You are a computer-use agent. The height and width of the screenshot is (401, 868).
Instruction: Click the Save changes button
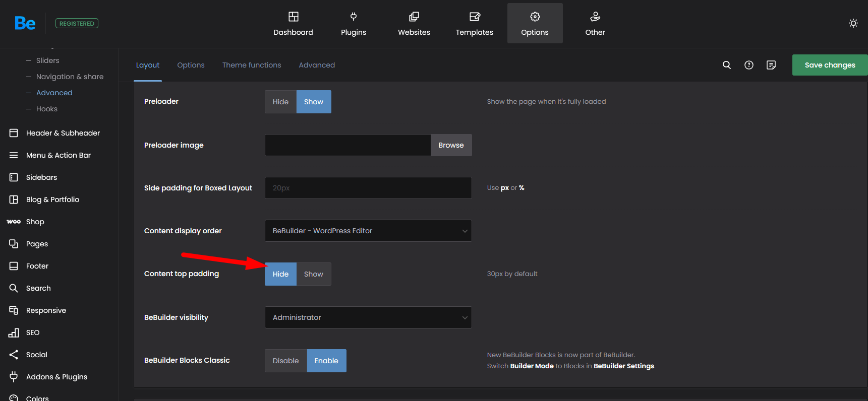pyautogui.click(x=830, y=65)
